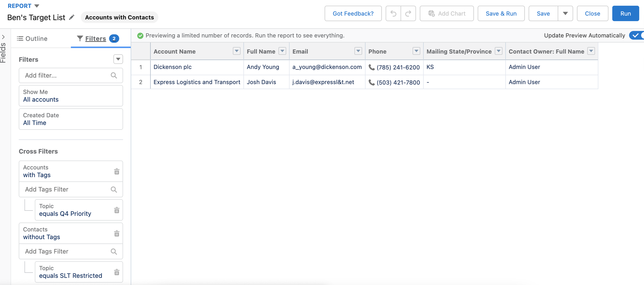Open the REPORT dropdown arrow
The height and width of the screenshot is (285, 644).
(x=37, y=6)
